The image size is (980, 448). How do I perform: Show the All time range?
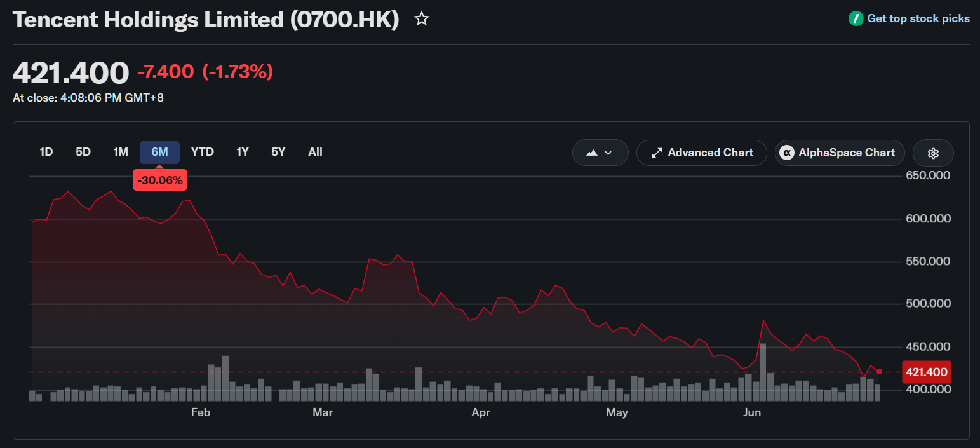[x=315, y=152]
